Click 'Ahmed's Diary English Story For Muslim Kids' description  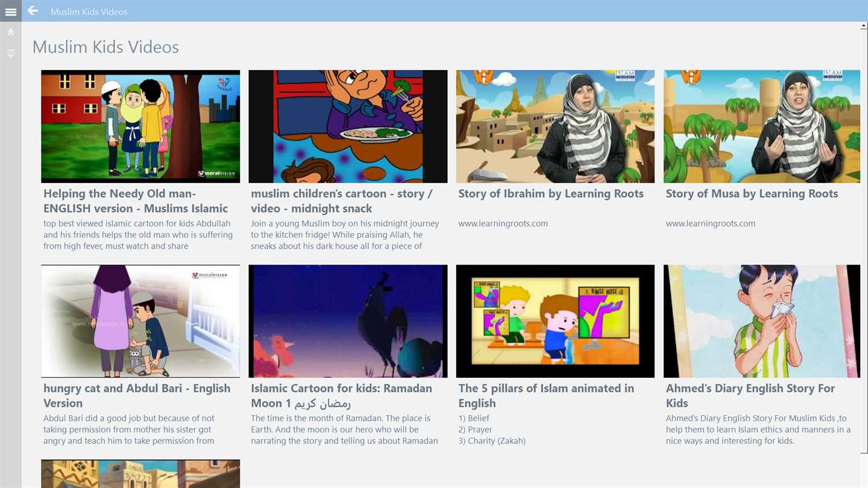pyautogui.click(x=758, y=430)
